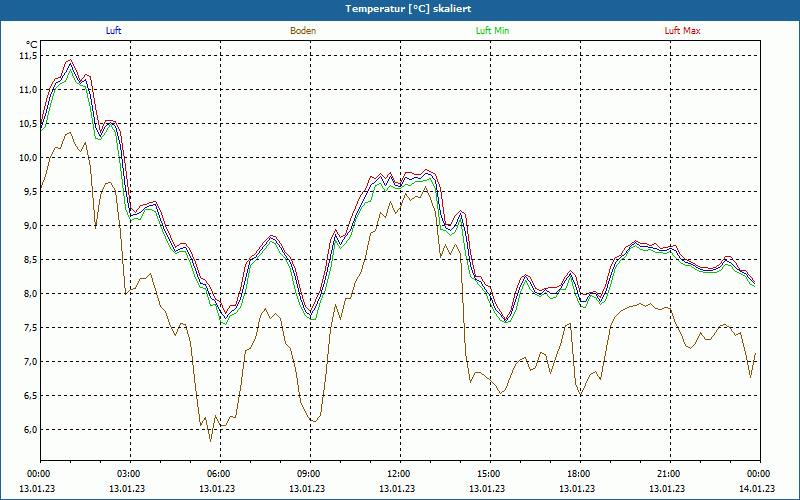
Task: Click the °C unit label
Action: (32, 45)
